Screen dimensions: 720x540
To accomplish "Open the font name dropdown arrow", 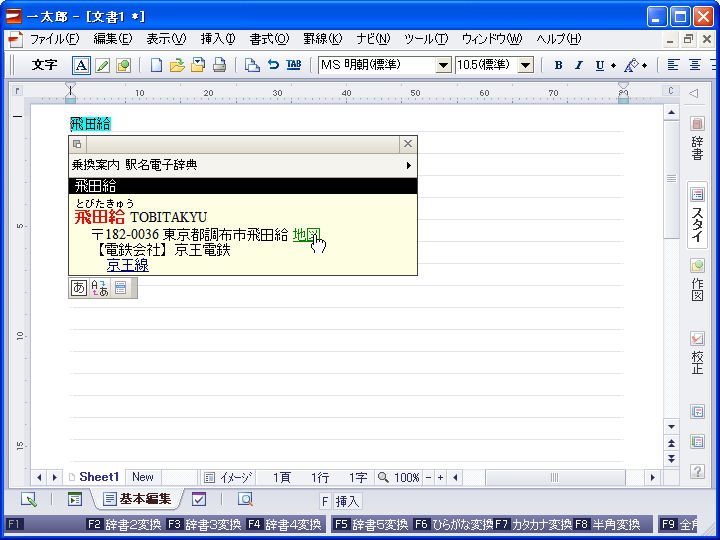I will 443,65.
